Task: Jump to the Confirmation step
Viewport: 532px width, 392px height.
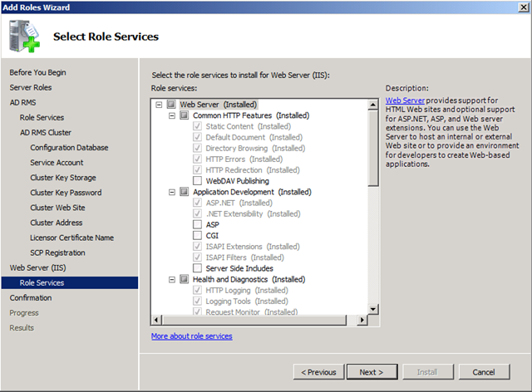Action: coord(31,297)
